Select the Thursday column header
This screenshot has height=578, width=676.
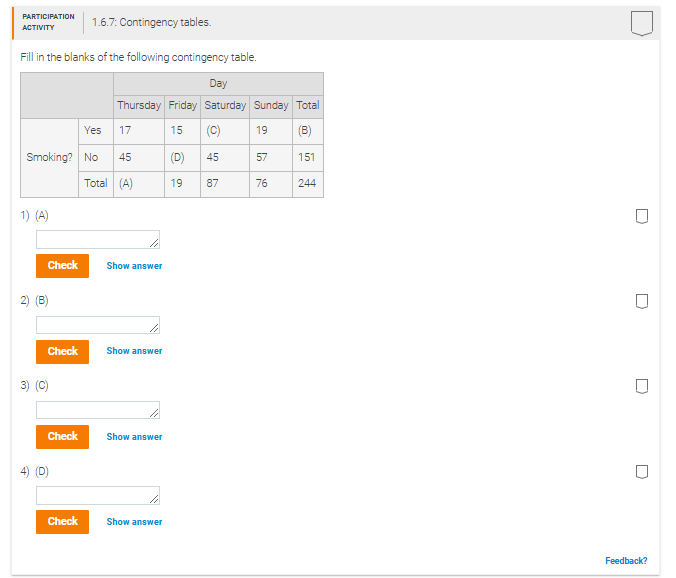click(x=139, y=106)
